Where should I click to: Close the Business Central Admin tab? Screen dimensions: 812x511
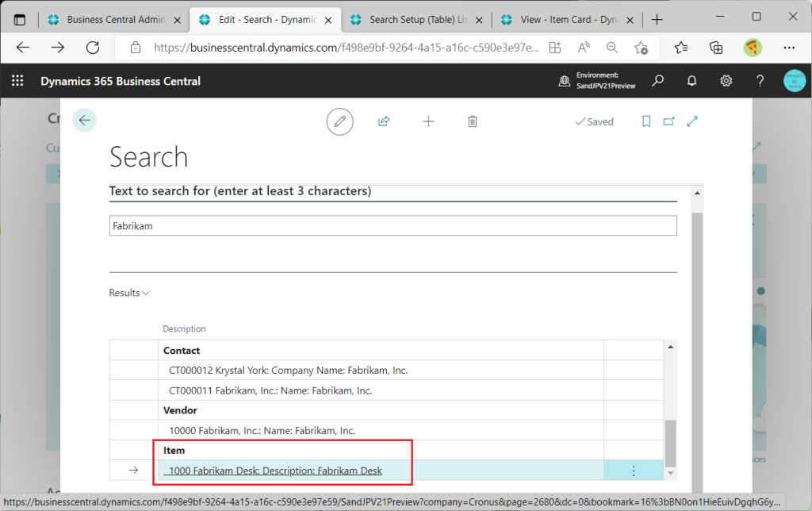(x=177, y=20)
